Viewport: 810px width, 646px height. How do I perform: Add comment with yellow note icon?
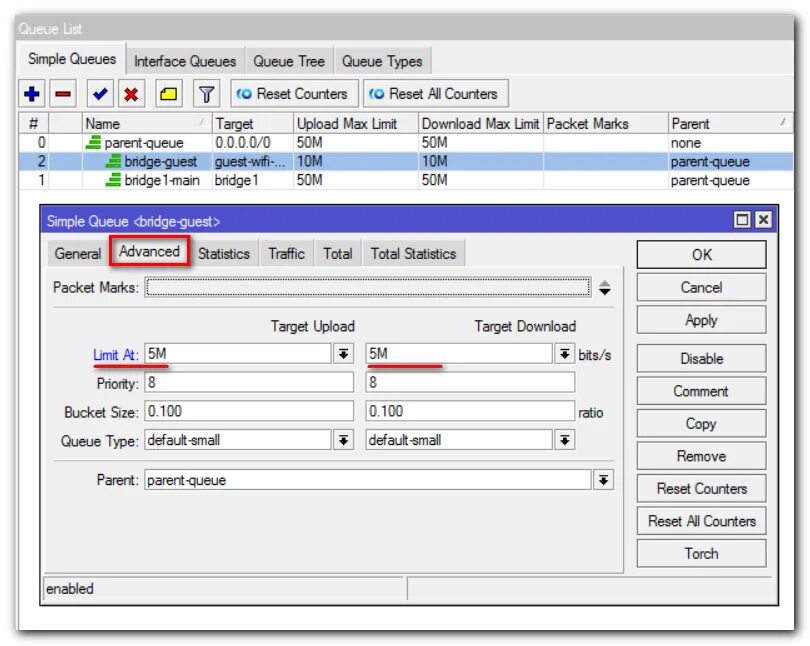coord(168,94)
